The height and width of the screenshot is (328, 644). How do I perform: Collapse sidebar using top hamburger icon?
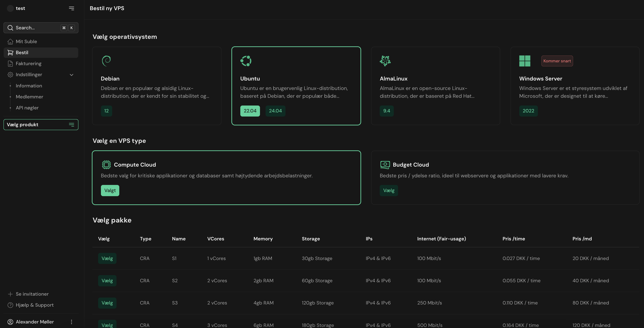[72, 8]
